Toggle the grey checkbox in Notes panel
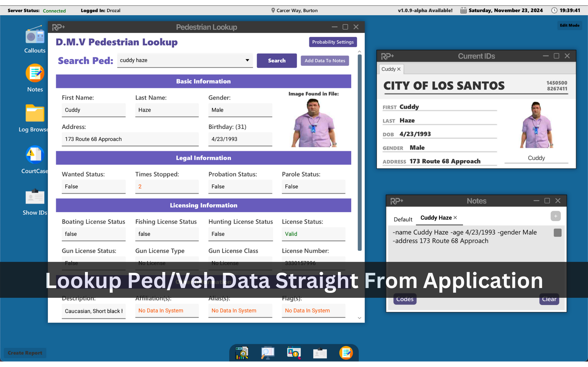Screen dimensions: 588x367 click(557, 233)
